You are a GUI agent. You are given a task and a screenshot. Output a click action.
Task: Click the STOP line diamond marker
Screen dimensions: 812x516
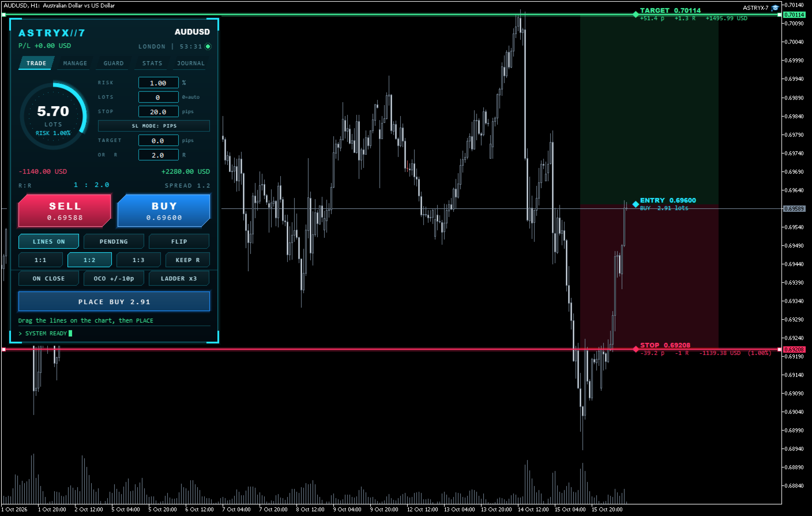pyautogui.click(x=636, y=349)
